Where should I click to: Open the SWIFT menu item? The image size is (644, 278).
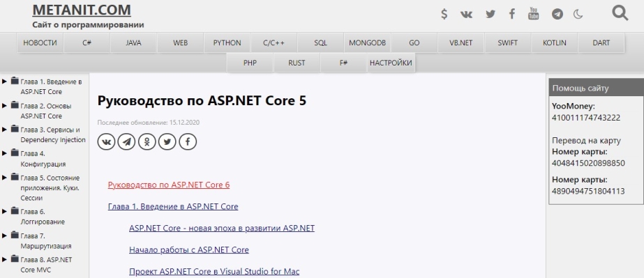click(x=508, y=43)
